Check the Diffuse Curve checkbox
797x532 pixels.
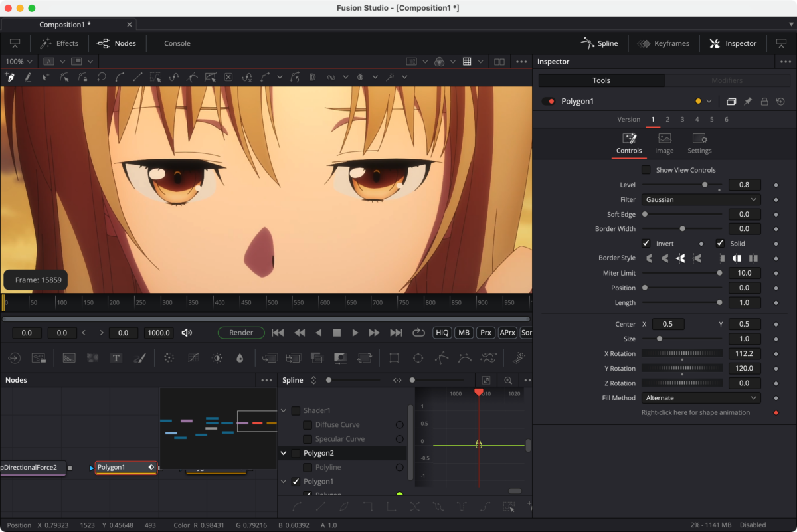pos(308,425)
